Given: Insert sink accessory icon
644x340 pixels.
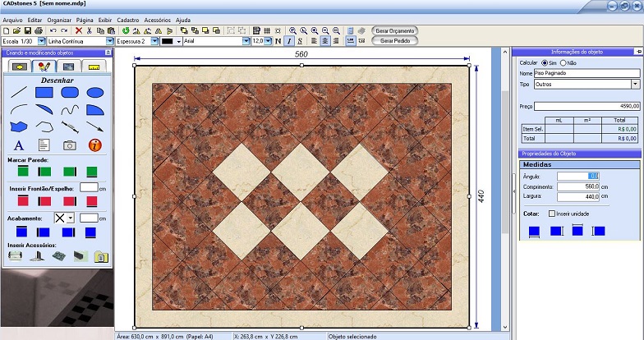Looking at the screenshot, I should click(15, 256).
